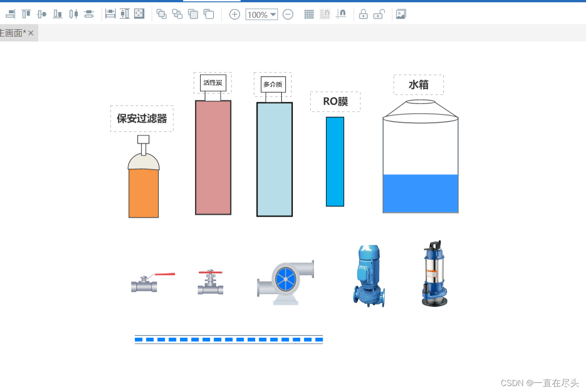
Task: Toggle the grid display icon
Action: point(309,14)
